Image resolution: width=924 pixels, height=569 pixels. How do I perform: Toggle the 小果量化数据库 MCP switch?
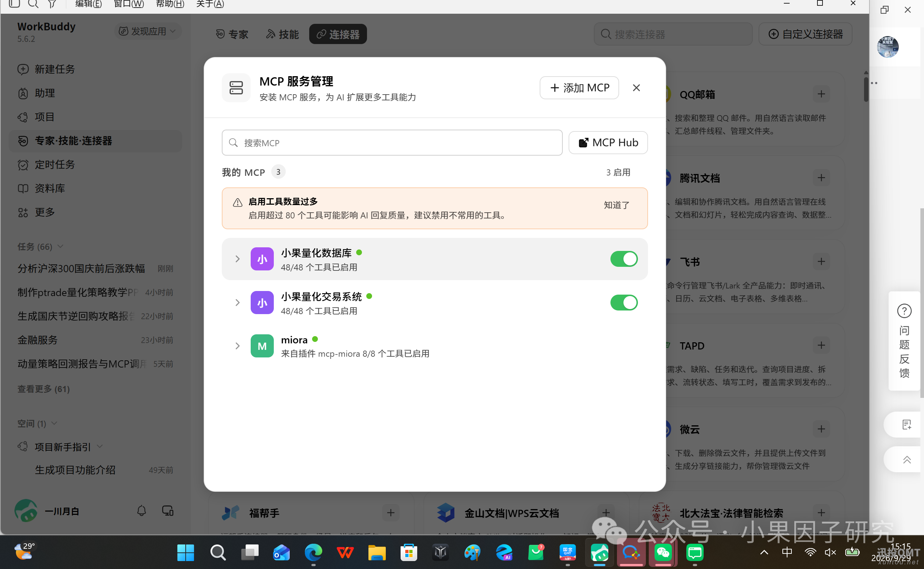623,259
